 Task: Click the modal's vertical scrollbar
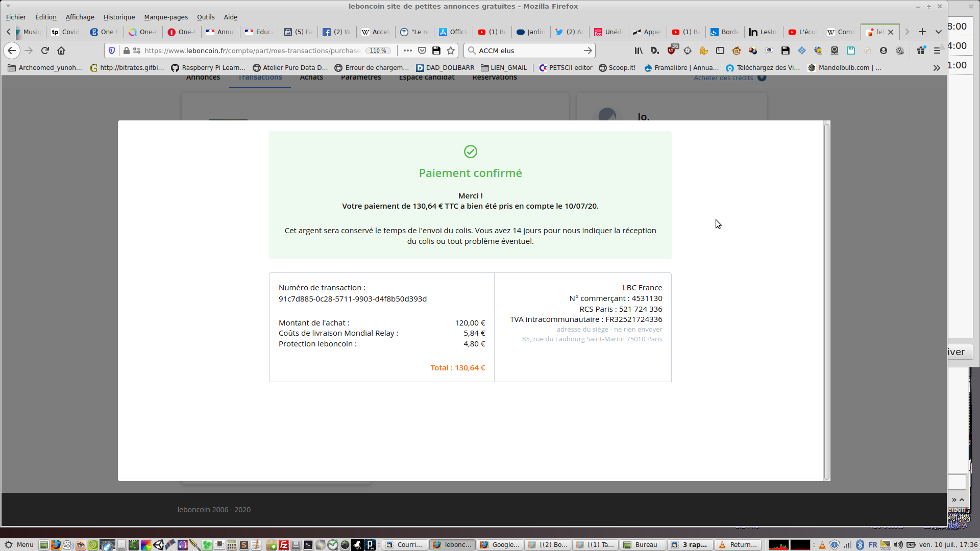827,300
